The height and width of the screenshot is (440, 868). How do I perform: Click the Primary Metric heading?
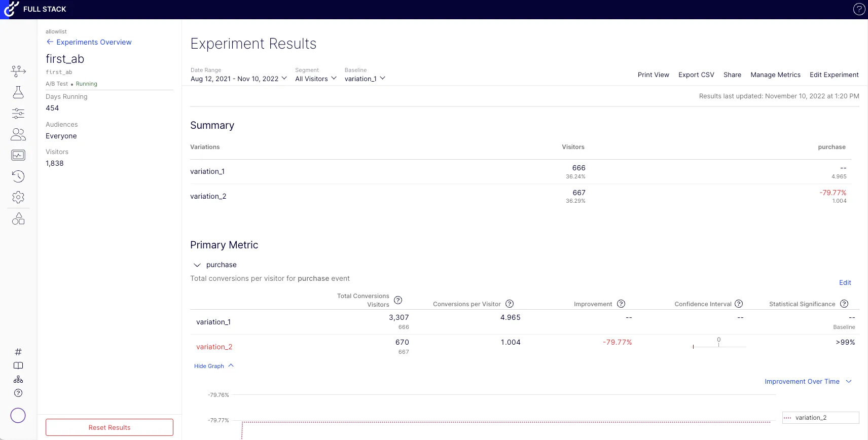(x=224, y=245)
